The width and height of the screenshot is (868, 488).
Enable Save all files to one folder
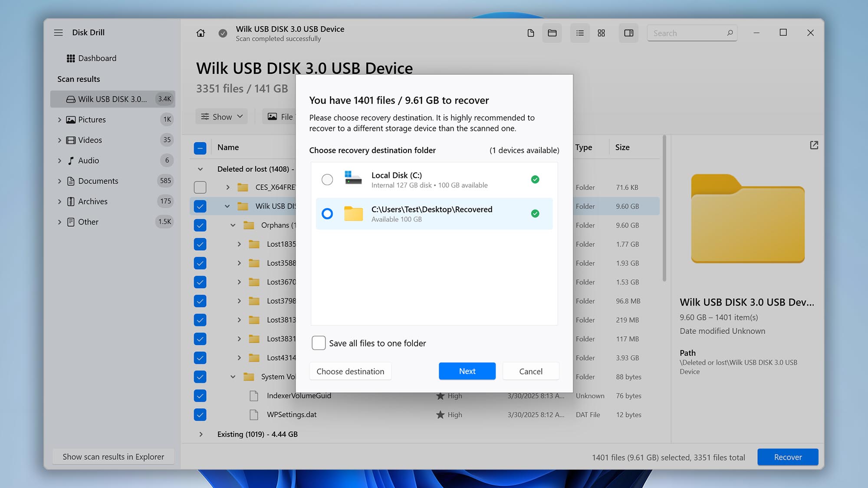(x=318, y=343)
